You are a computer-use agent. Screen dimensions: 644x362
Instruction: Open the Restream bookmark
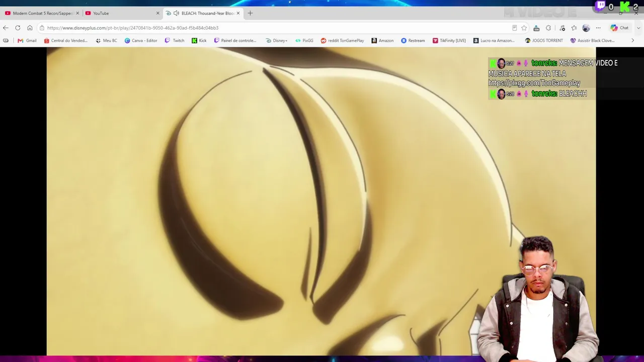click(x=413, y=40)
